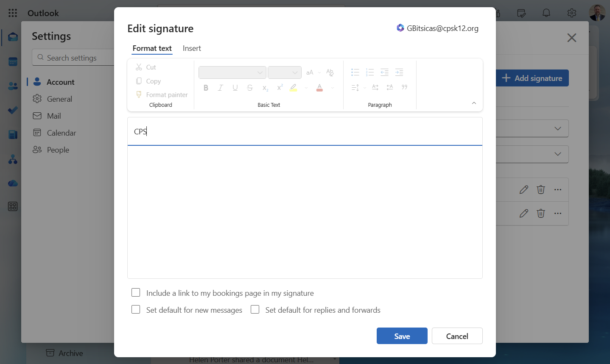610x364 pixels.
Task: Check Set default for new messages
Action: (x=136, y=309)
